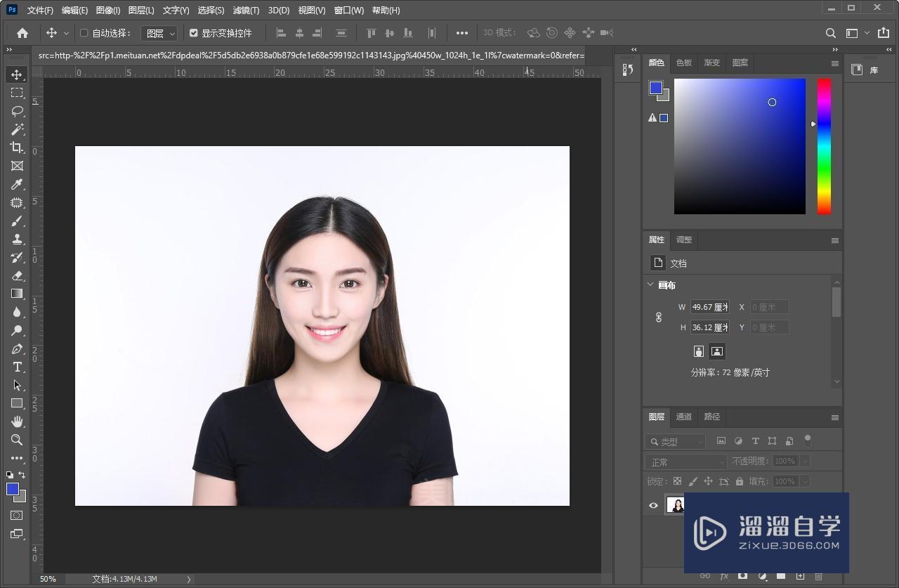The height and width of the screenshot is (588, 899).
Task: Click the foreground color swatch in toolbar
Action: (13, 489)
